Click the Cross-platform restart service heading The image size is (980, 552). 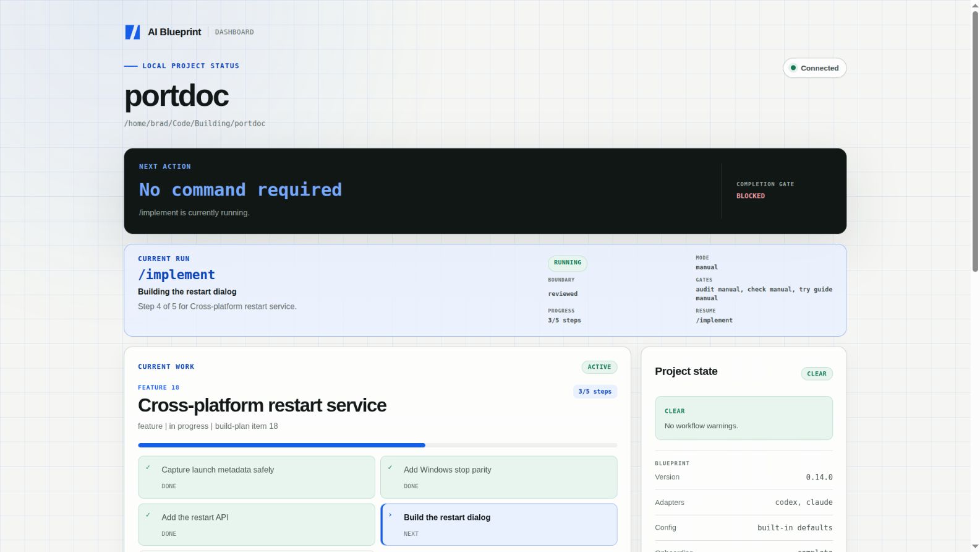click(262, 405)
